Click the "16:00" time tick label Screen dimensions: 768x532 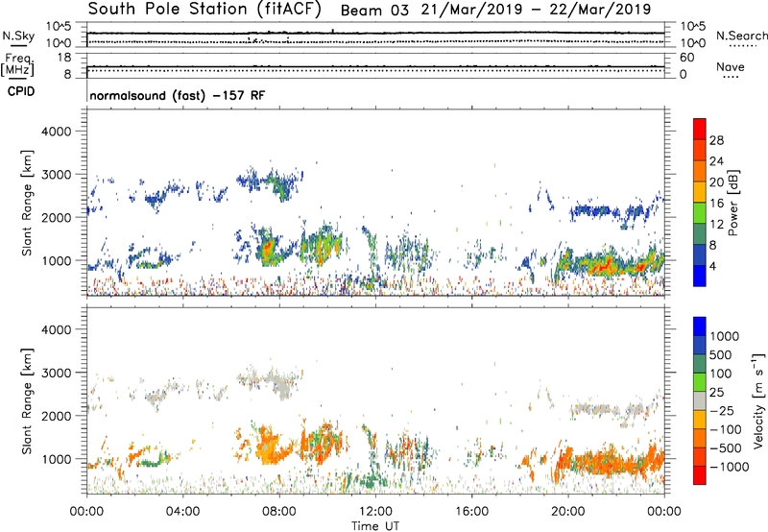coord(471,512)
